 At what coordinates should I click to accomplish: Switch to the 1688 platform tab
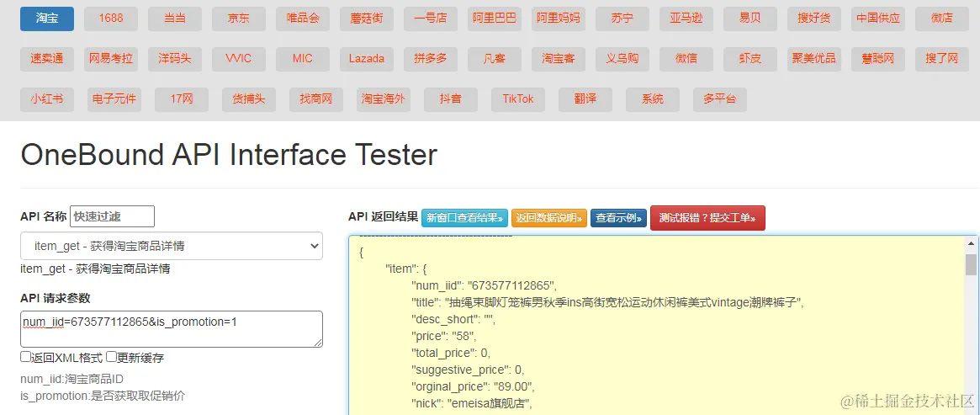tap(111, 19)
